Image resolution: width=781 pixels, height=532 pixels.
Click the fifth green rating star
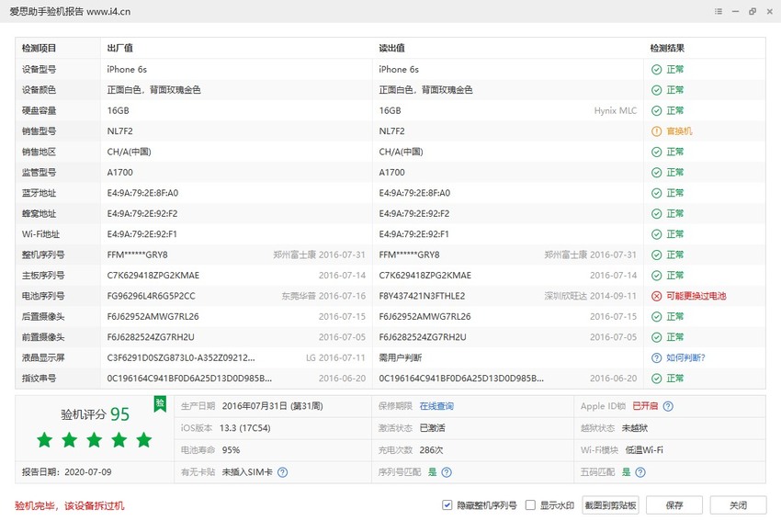coord(144,440)
